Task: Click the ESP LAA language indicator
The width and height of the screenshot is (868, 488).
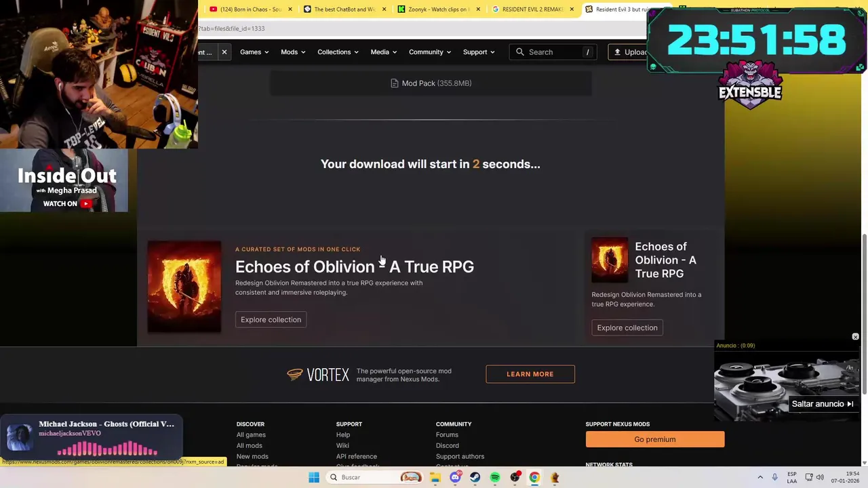Action: pyautogui.click(x=792, y=478)
